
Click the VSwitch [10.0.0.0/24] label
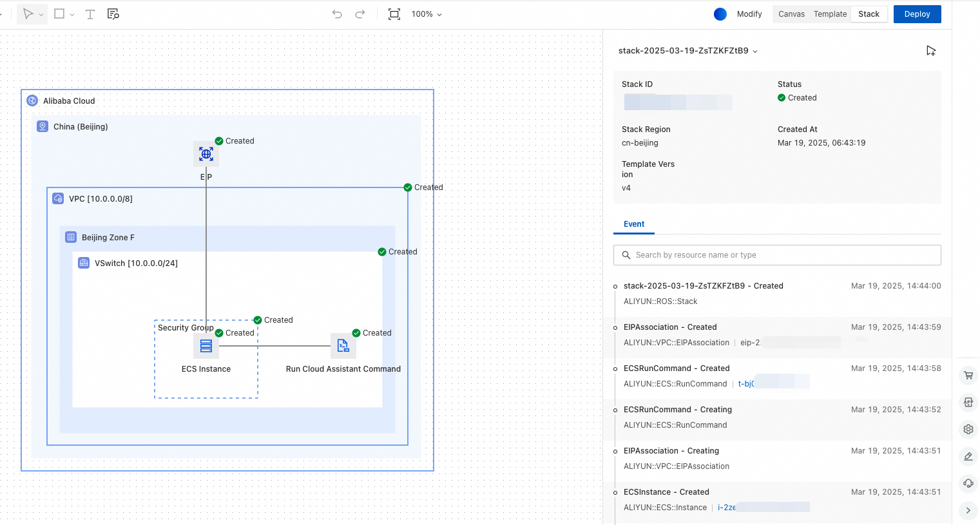[x=136, y=263]
